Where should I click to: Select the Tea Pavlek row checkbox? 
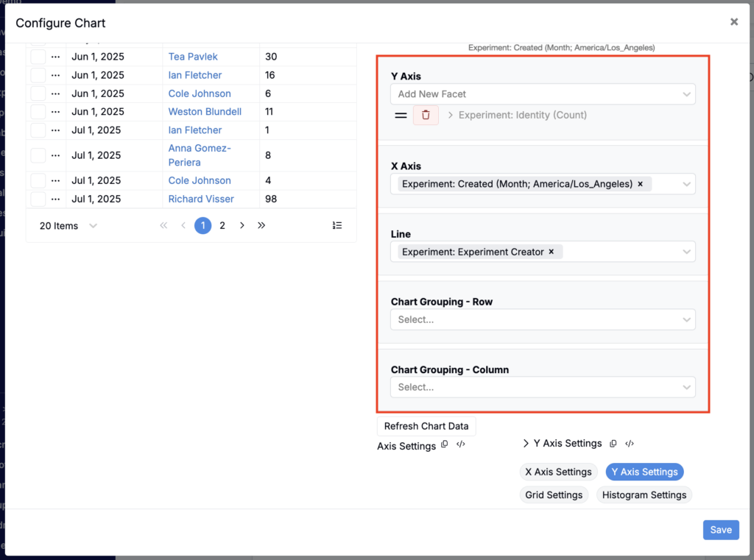tap(38, 57)
